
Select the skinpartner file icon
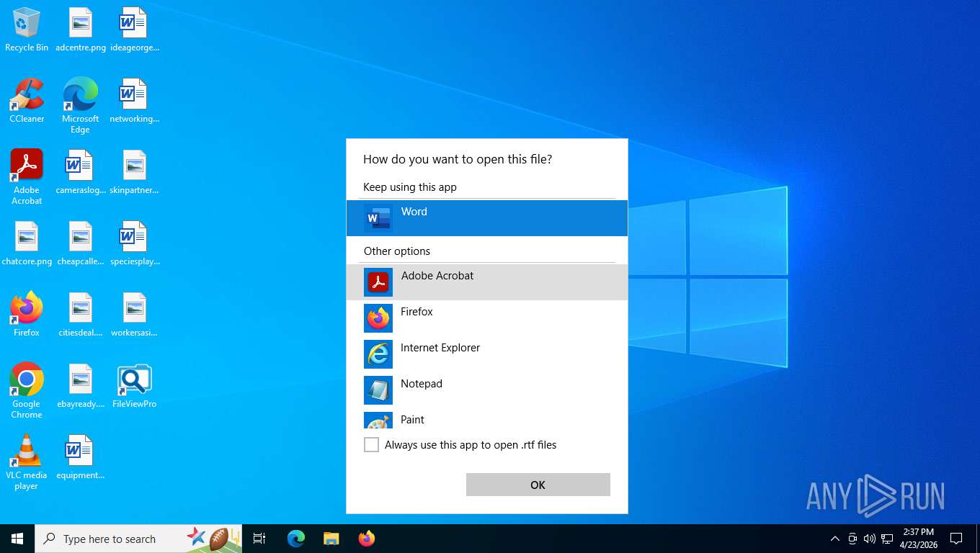(x=135, y=172)
